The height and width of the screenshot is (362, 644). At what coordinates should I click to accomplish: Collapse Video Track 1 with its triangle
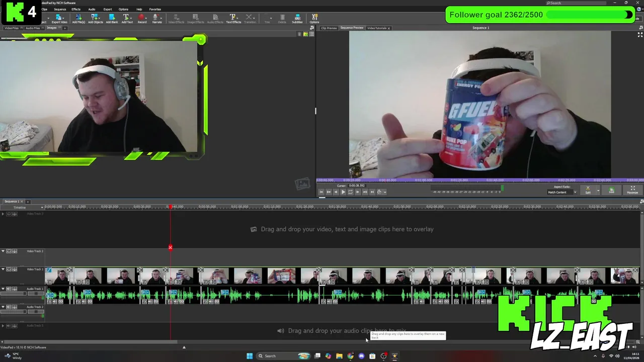pyautogui.click(x=3, y=269)
